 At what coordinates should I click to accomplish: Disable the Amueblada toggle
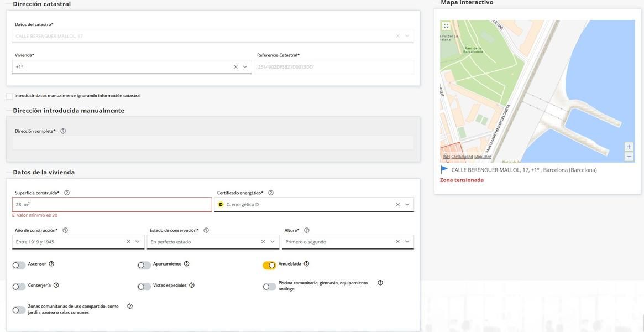[x=269, y=266]
